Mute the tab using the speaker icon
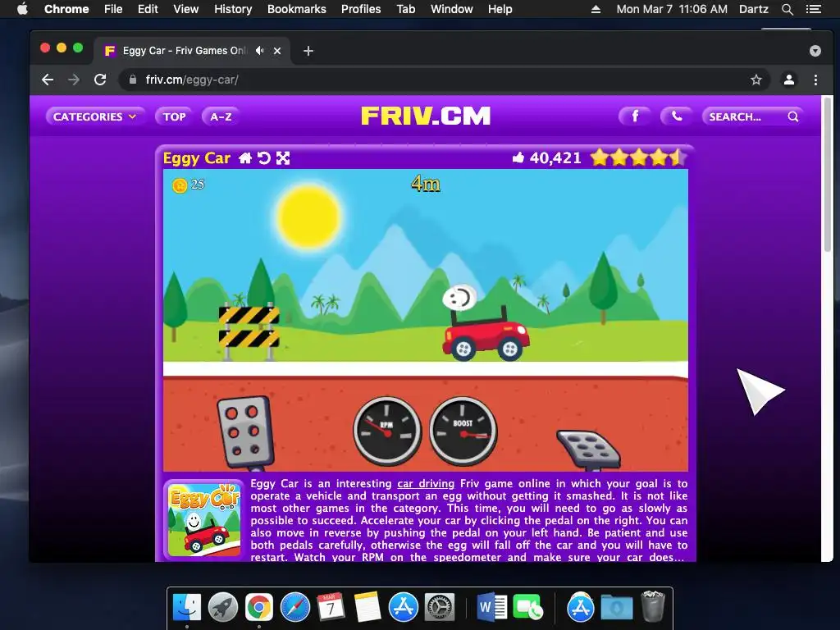The width and height of the screenshot is (840, 630). click(260, 50)
